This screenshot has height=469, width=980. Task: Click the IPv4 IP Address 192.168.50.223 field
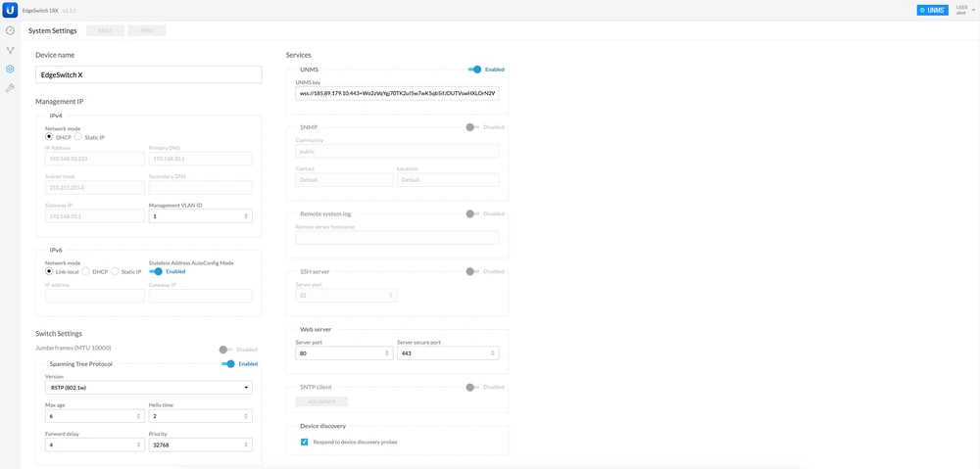[95, 159]
